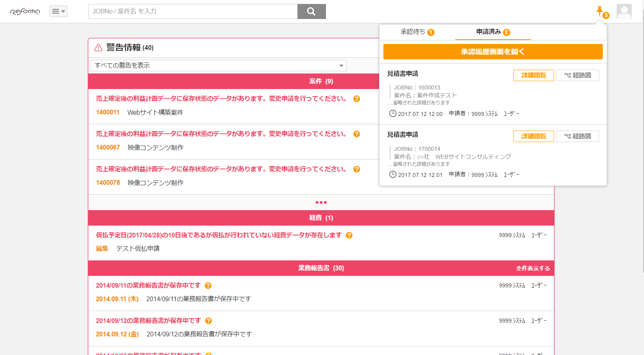Open 詳細閲覧 for JOBNo 1700014
The image size is (644, 355).
tap(533, 136)
